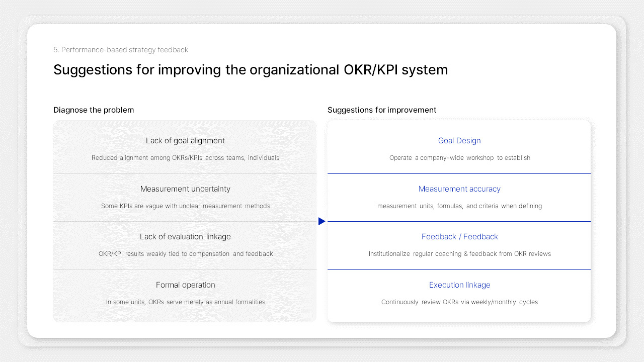
Task: Select the annual formalities description text
Action: (185, 302)
